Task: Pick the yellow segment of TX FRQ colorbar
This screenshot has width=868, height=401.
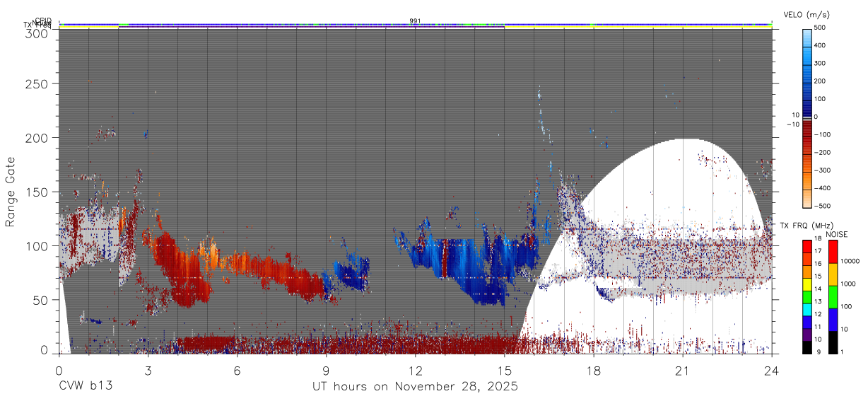Action: [x=807, y=284]
